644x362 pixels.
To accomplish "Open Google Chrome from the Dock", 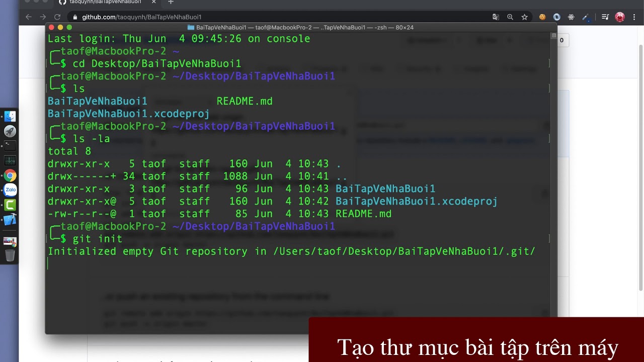I will pyautogui.click(x=10, y=175).
